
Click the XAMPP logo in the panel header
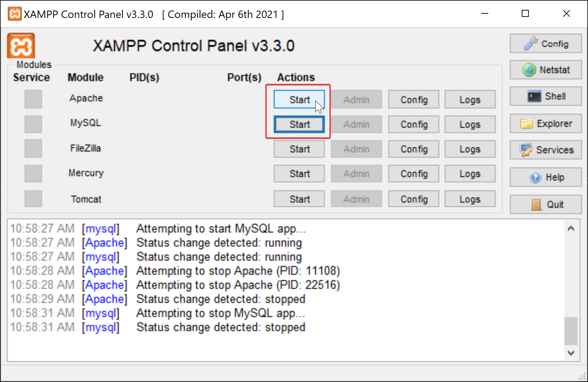[x=21, y=46]
